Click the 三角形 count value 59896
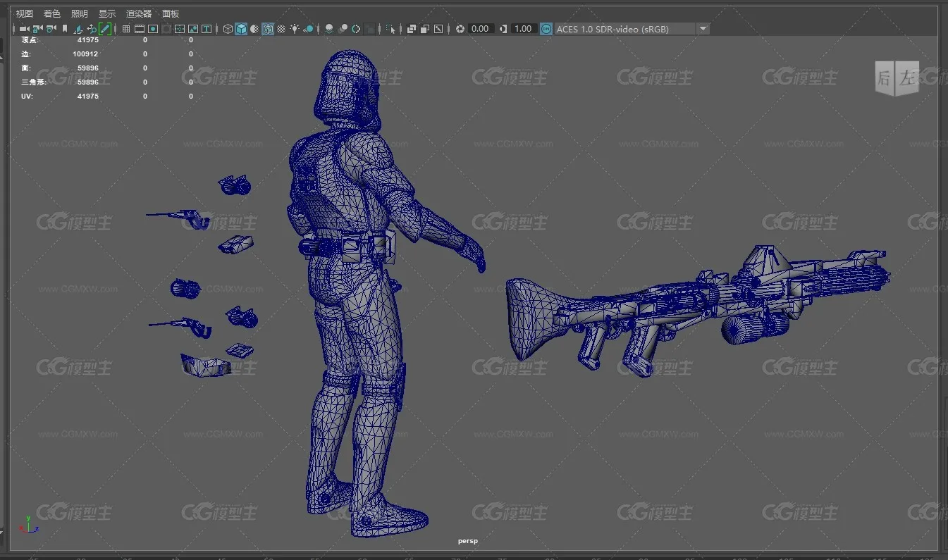The height and width of the screenshot is (560, 948). (x=88, y=82)
